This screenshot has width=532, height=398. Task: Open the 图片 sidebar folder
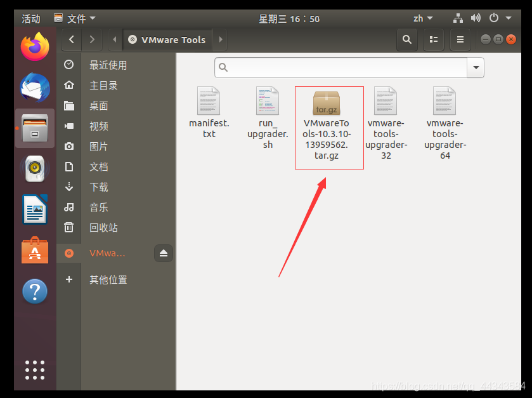point(116,147)
